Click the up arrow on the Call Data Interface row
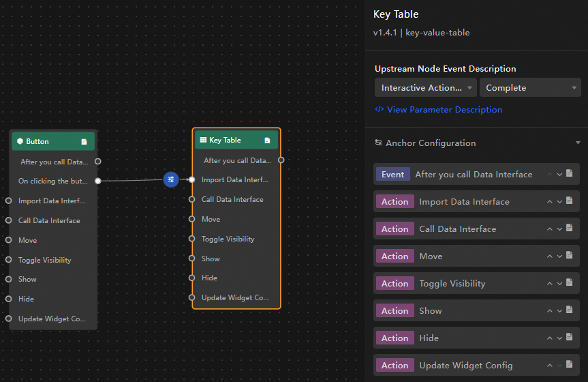 [x=549, y=229]
